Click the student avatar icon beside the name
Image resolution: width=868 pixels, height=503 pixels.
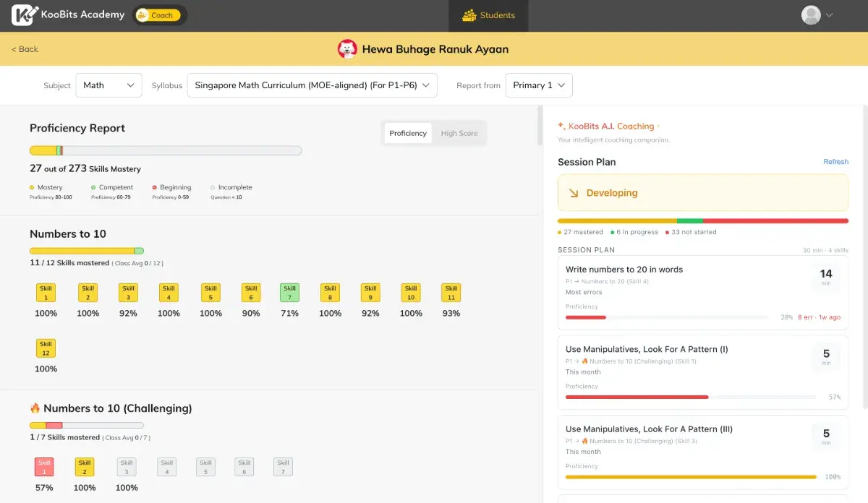tap(347, 49)
